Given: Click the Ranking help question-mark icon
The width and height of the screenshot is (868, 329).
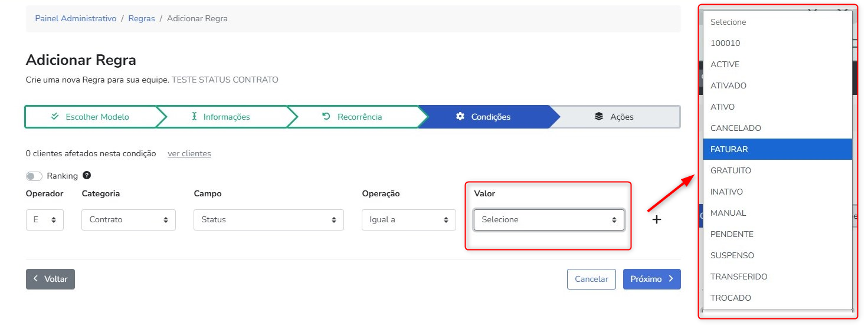Looking at the screenshot, I should click(87, 176).
